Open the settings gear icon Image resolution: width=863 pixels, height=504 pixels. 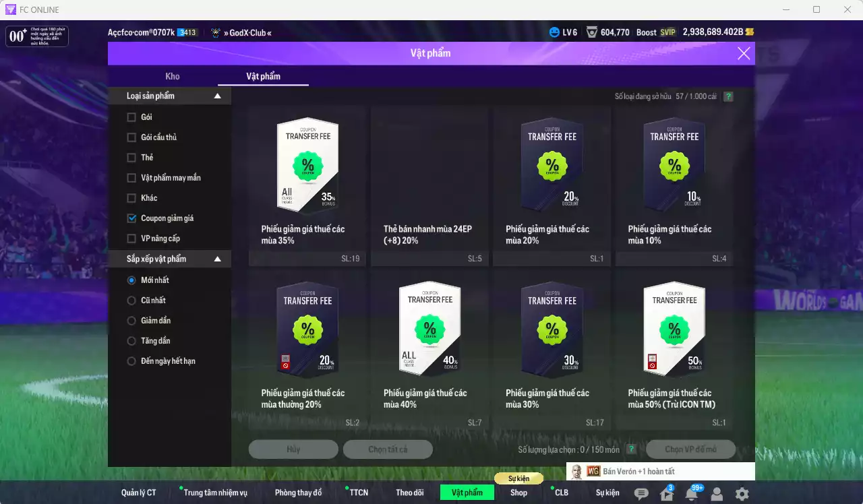point(742,493)
